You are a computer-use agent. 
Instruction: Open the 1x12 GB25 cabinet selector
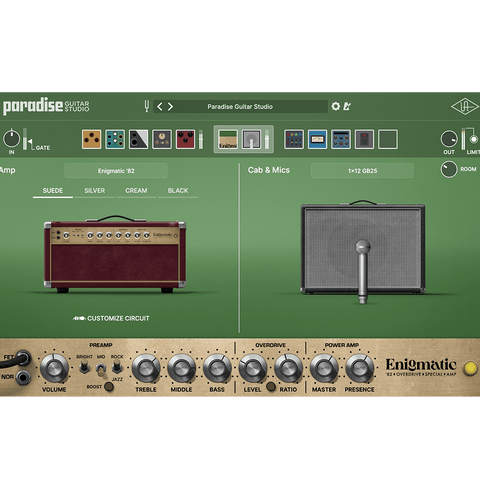pos(362,171)
